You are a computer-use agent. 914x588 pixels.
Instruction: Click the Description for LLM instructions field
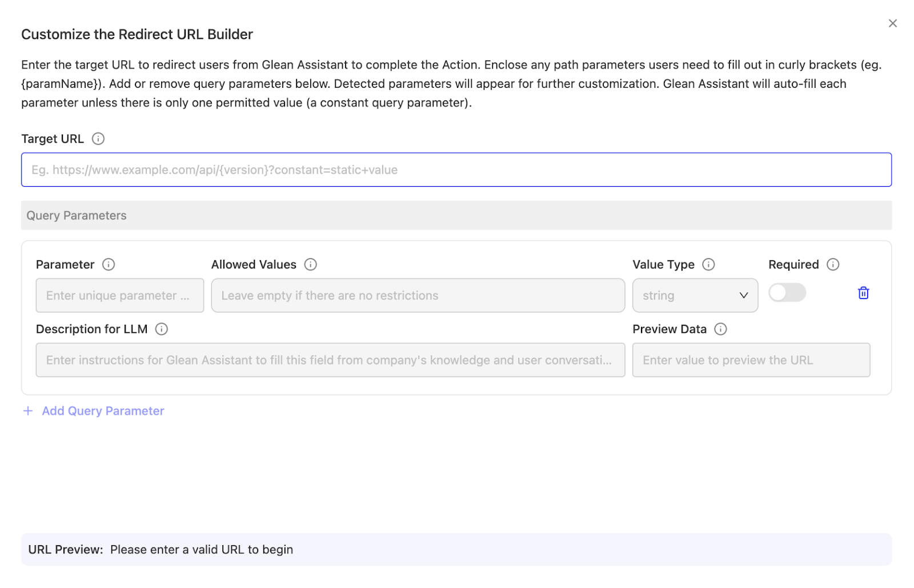click(330, 360)
